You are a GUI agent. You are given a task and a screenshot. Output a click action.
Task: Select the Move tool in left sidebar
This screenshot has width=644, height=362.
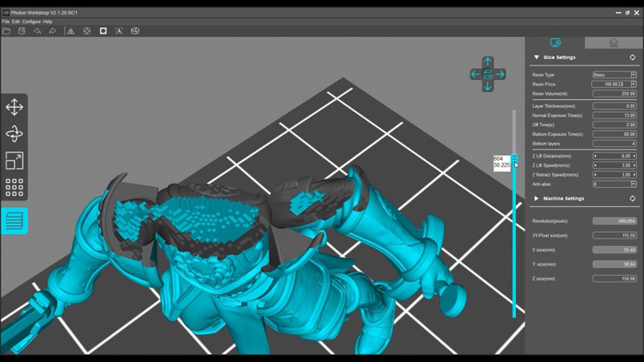click(14, 107)
